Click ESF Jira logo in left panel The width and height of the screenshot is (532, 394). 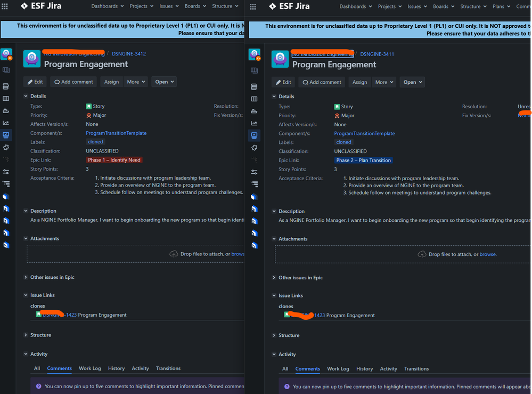[x=40, y=6]
